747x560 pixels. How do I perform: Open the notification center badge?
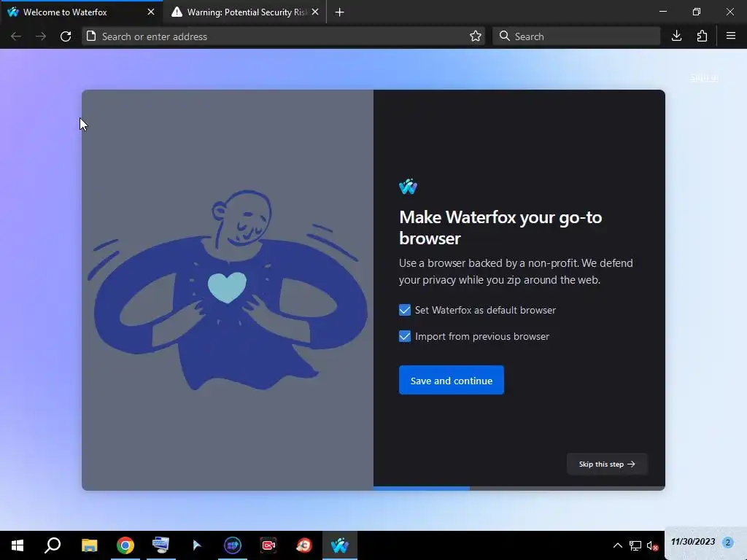(727, 542)
